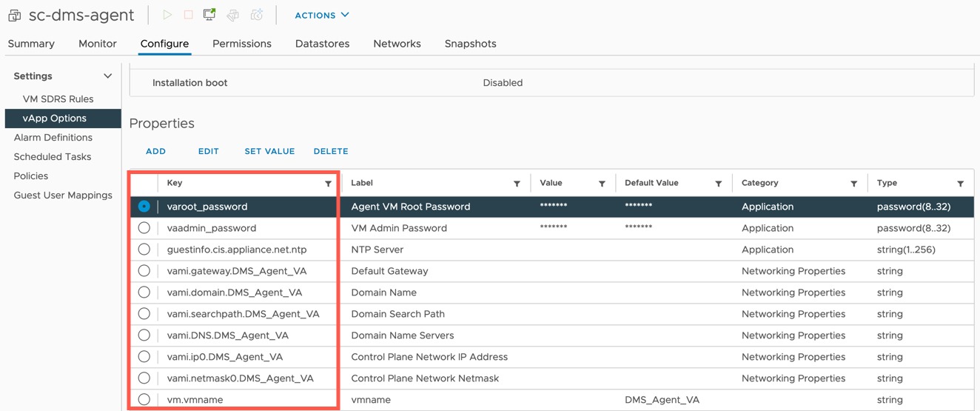Open the Type column filter icon
The height and width of the screenshot is (411, 980).
pos(960,184)
